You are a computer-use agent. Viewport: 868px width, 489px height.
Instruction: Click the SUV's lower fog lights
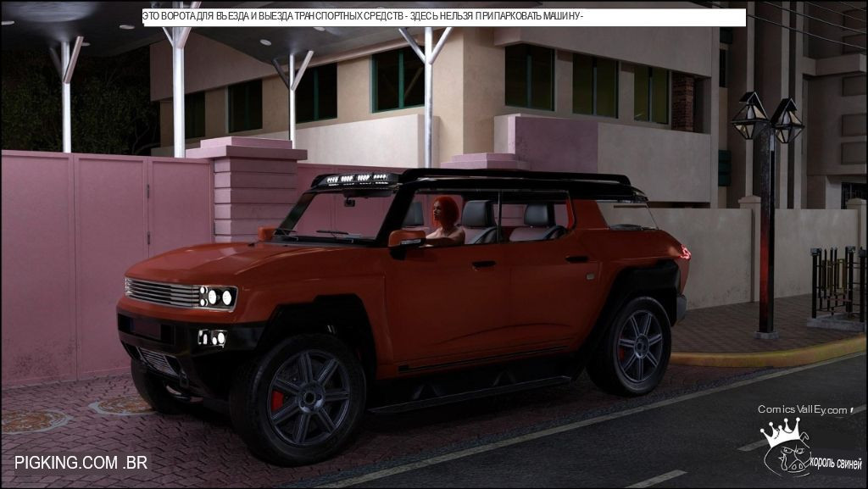coord(212,337)
